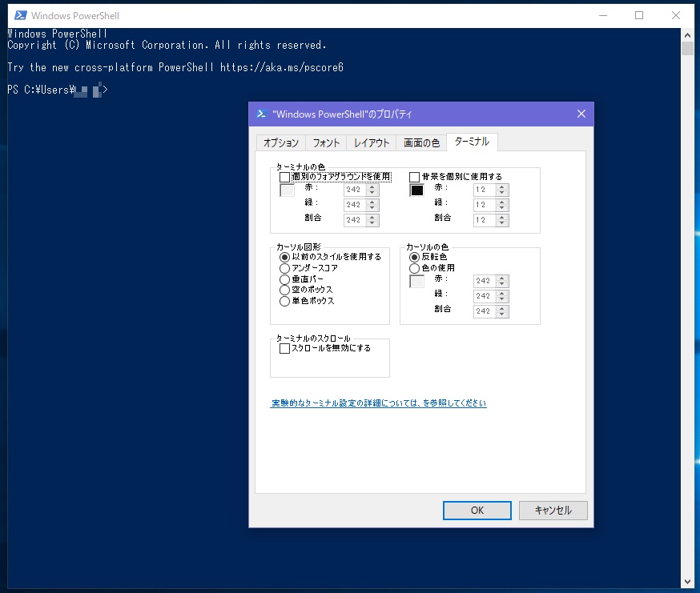Viewport: 700px width, 593px height.
Task: Decrease the foreground 割合 value with down arrow
Action: pos(372,223)
